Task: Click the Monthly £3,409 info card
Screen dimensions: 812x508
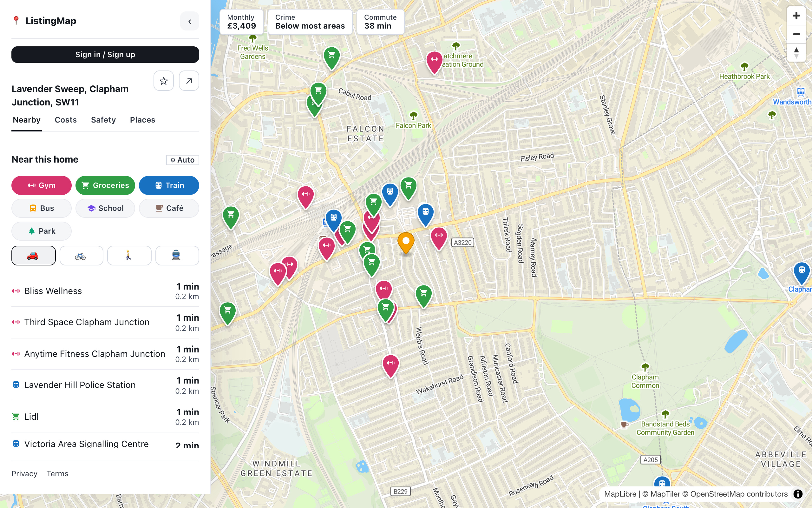Action: [x=242, y=22]
